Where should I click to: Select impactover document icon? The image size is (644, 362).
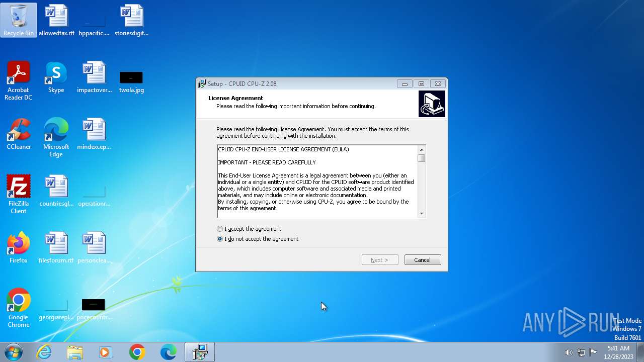pos(94,77)
